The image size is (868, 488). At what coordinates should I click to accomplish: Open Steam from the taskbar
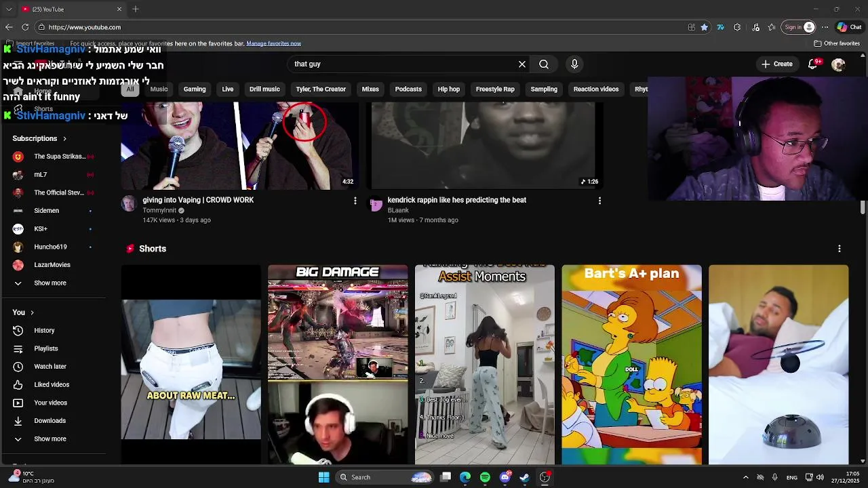525,477
